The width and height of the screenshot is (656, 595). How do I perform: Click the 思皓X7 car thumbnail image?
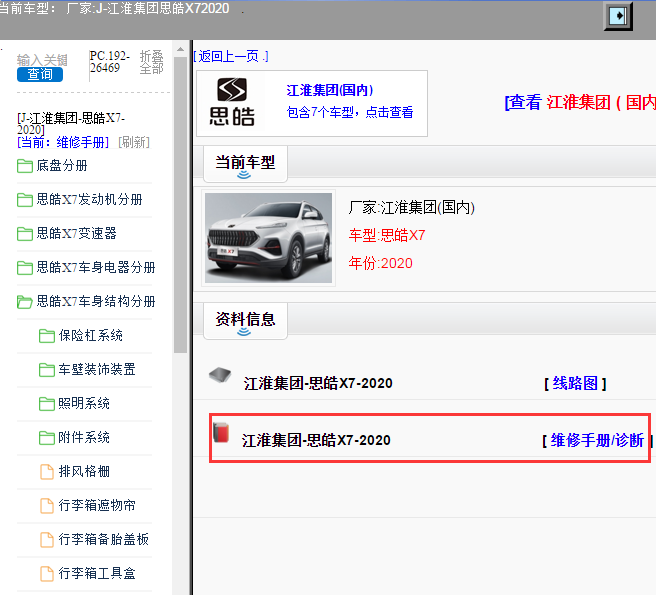tap(268, 238)
